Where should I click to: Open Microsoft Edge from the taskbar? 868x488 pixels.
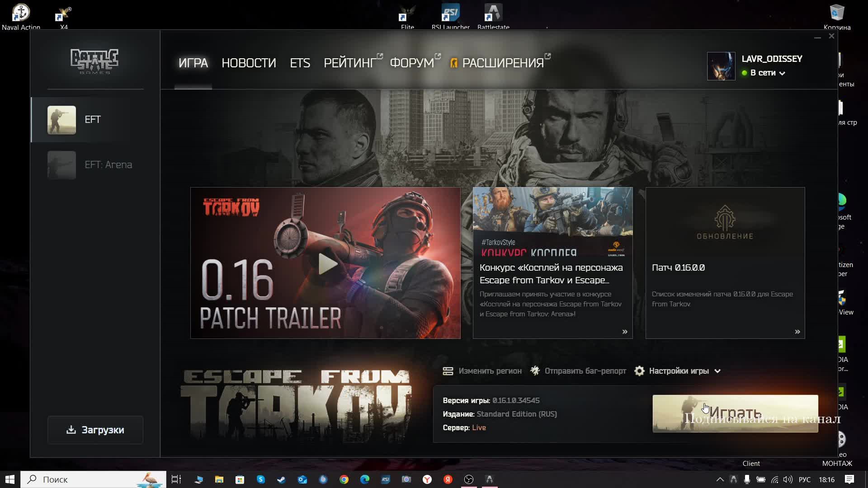click(x=365, y=479)
